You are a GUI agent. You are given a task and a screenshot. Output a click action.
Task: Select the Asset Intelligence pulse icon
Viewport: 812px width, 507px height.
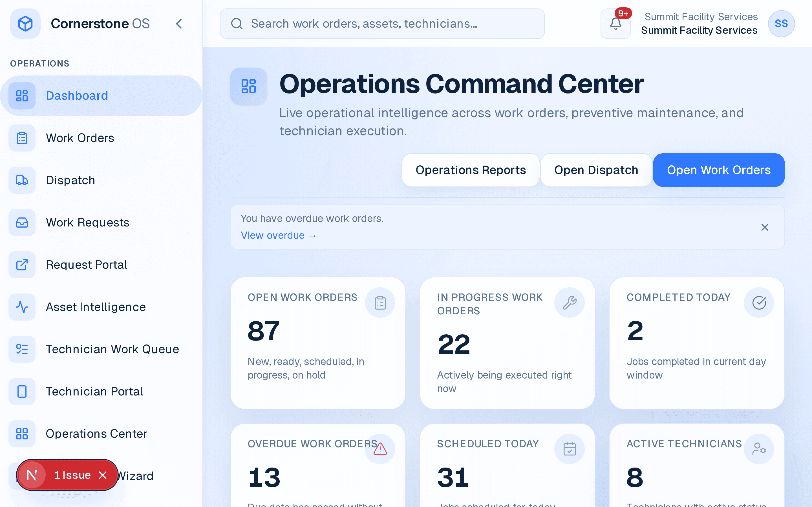pos(22,307)
